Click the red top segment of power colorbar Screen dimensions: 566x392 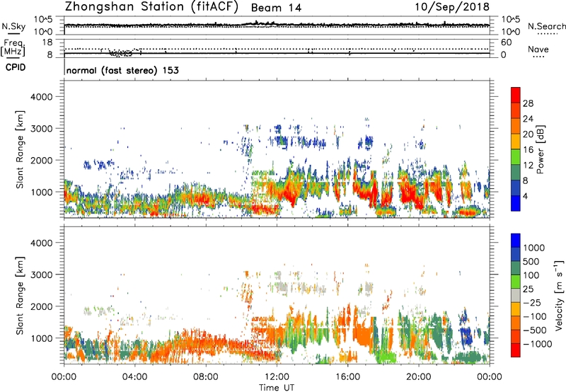click(516, 95)
